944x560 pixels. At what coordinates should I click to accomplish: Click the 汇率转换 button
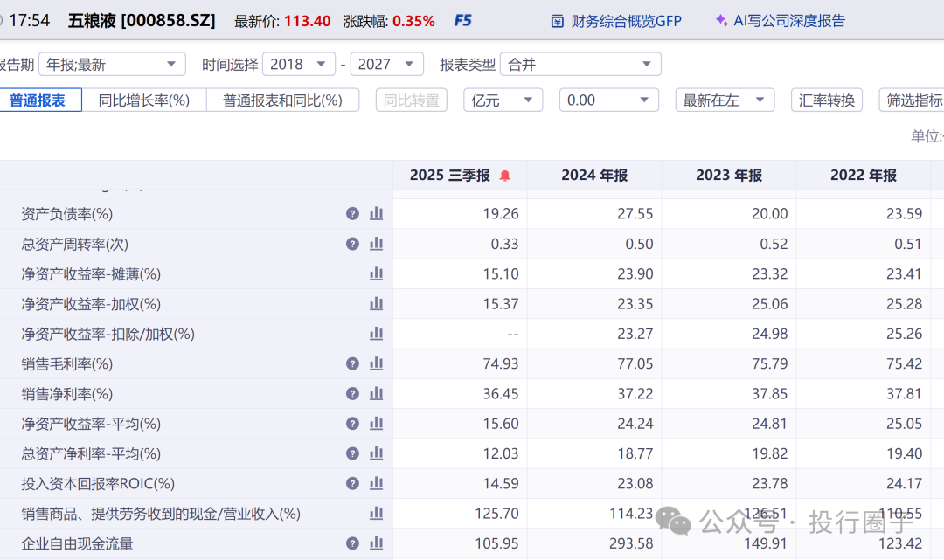[x=827, y=100]
